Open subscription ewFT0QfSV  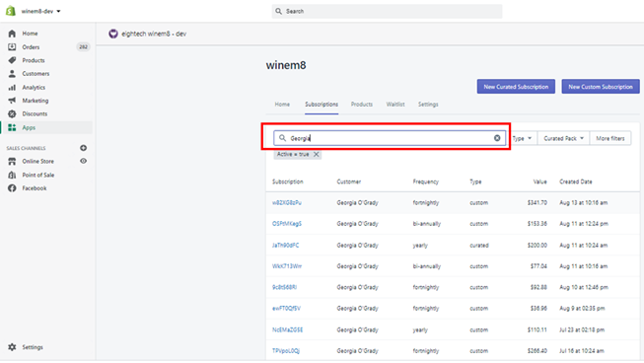(x=286, y=309)
